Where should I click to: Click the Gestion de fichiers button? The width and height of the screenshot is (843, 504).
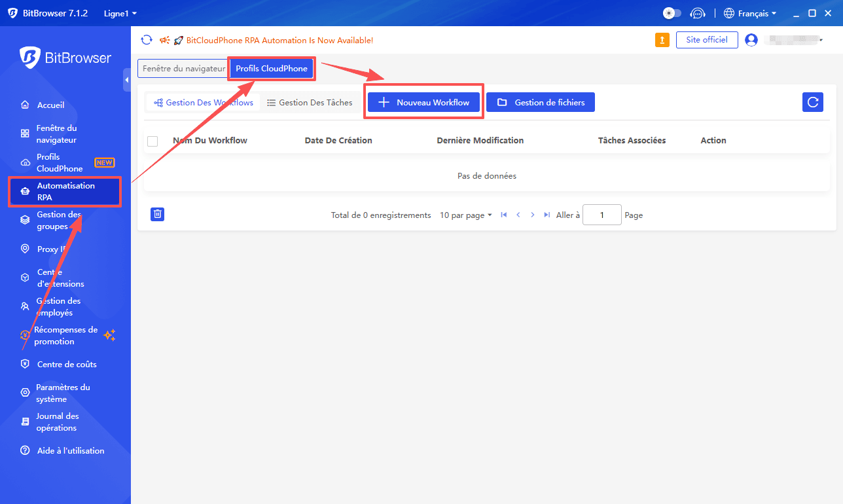tap(541, 102)
